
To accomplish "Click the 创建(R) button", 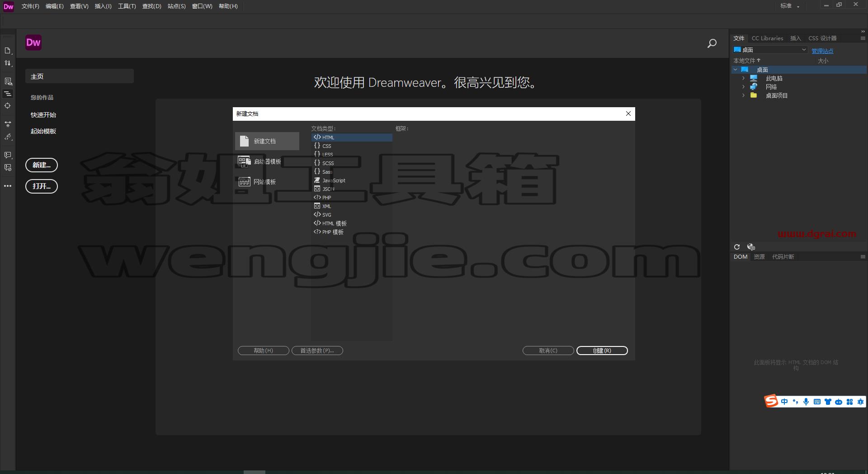I will pyautogui.click(x=602, y=351).
